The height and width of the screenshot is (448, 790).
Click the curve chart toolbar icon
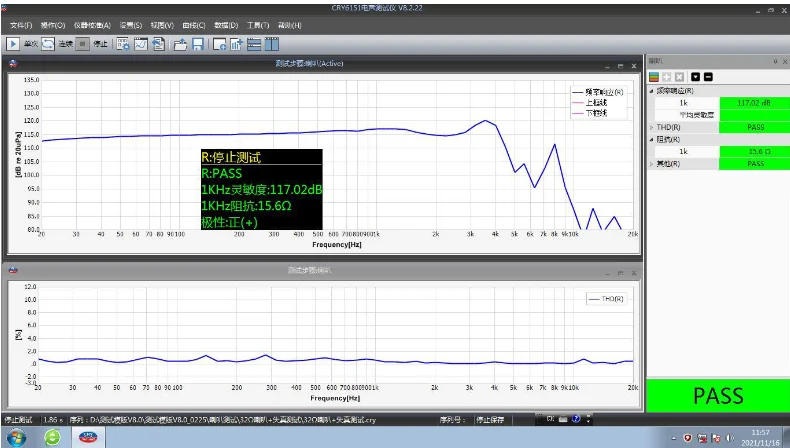point(141,44)
